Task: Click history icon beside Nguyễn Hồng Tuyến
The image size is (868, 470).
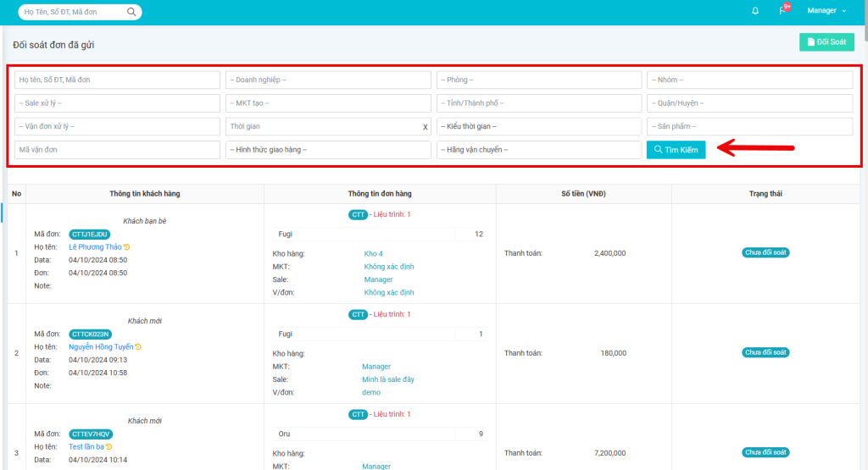Action: point(138,347)
